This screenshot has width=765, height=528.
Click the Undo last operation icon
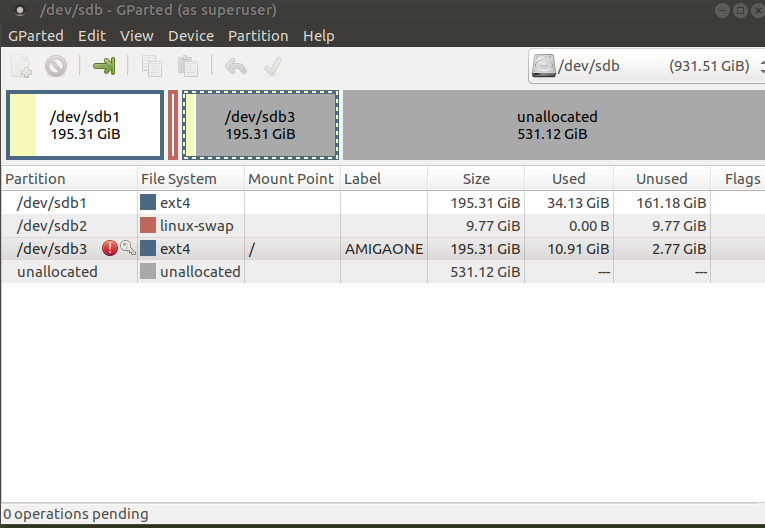pos(235,66)
